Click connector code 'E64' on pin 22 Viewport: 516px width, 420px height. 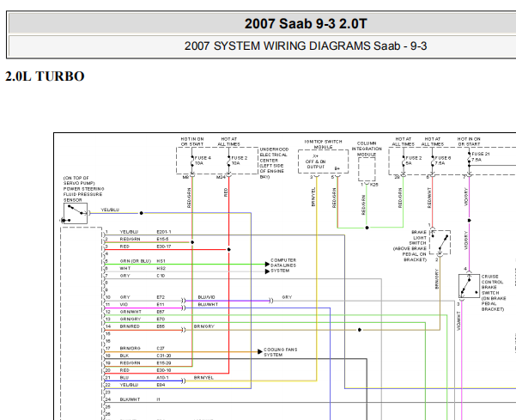(x=161, y=385)
